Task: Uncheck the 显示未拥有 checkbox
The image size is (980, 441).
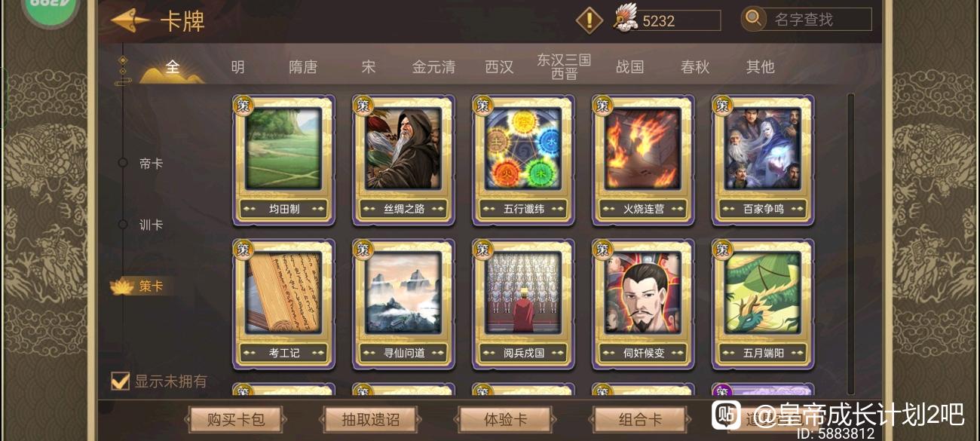Action: point(121,381)
